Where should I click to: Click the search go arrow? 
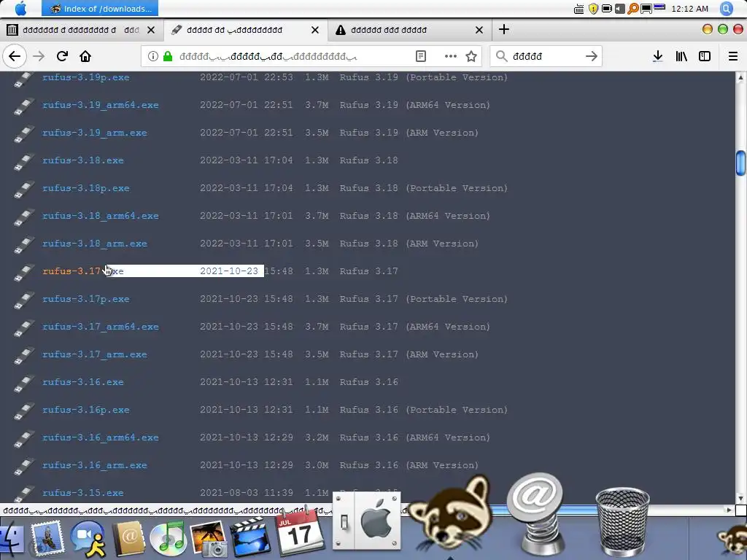tap(591, 56)
